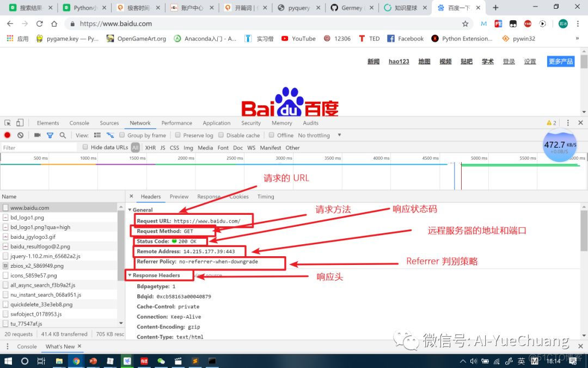588x368 pixels.
Task: Select the All filter type
Action: tap(136, 148)
